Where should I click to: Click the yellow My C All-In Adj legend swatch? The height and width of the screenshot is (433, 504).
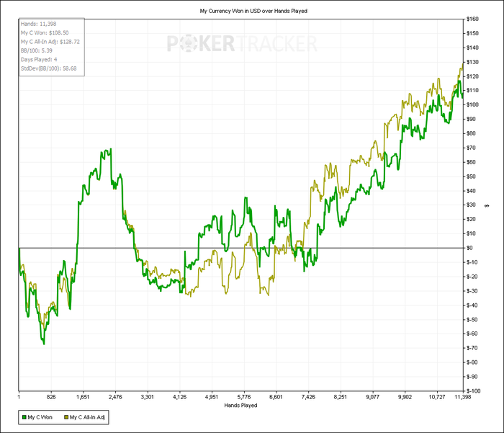(66, 417)
